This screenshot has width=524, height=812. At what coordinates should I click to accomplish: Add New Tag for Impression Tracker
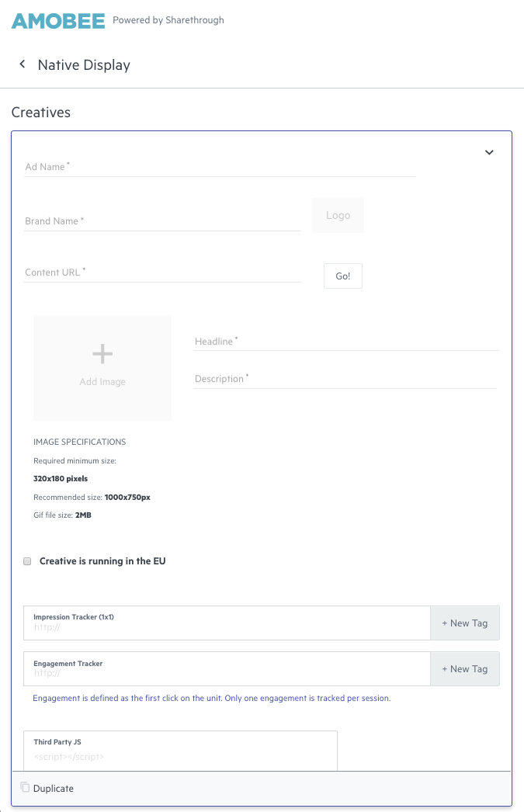pos(465,623)
